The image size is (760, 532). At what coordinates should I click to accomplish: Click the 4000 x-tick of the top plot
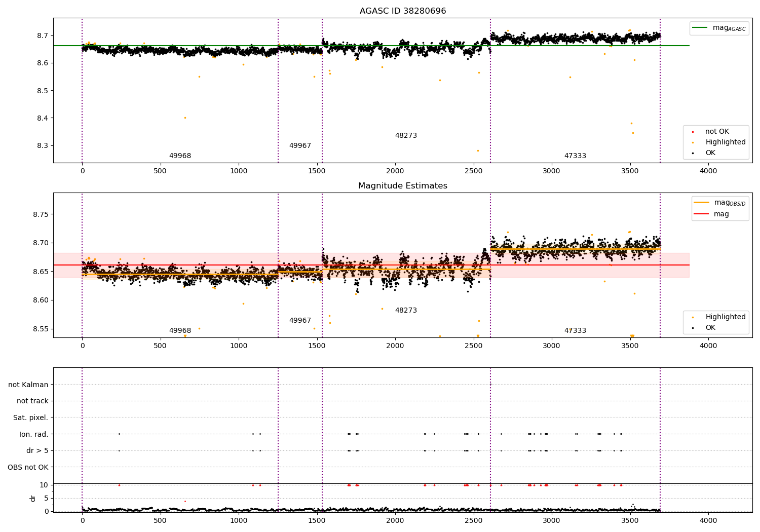click(708, 171)
